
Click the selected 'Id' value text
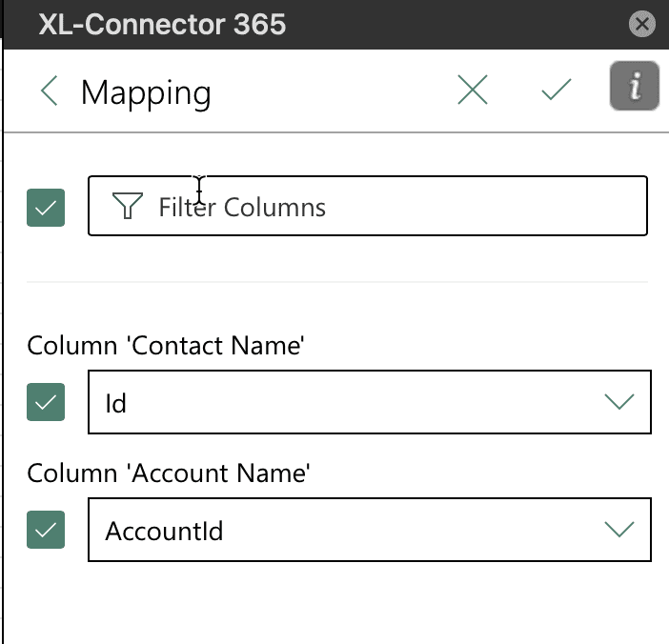tap(115, 403)
